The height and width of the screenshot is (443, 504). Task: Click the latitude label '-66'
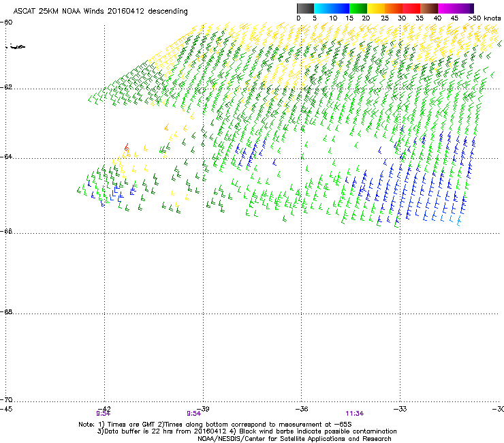[6, 231]
